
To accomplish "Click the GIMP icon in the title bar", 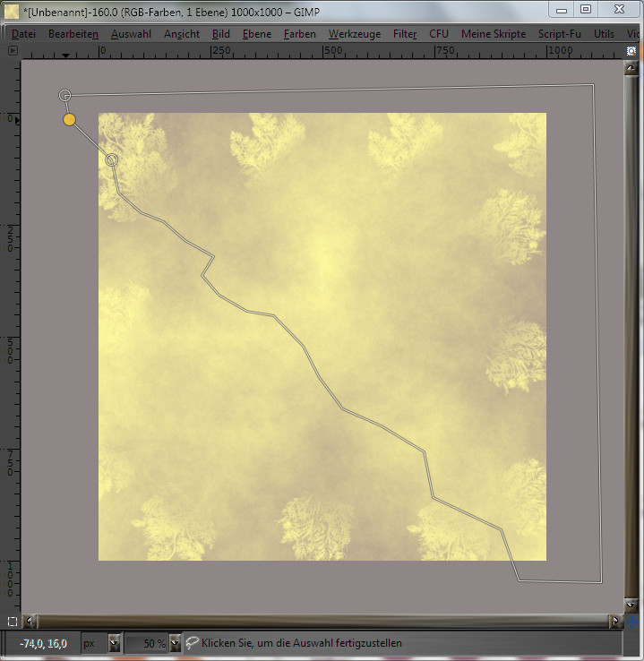I will pyautogui.click(x=13, y=10).
